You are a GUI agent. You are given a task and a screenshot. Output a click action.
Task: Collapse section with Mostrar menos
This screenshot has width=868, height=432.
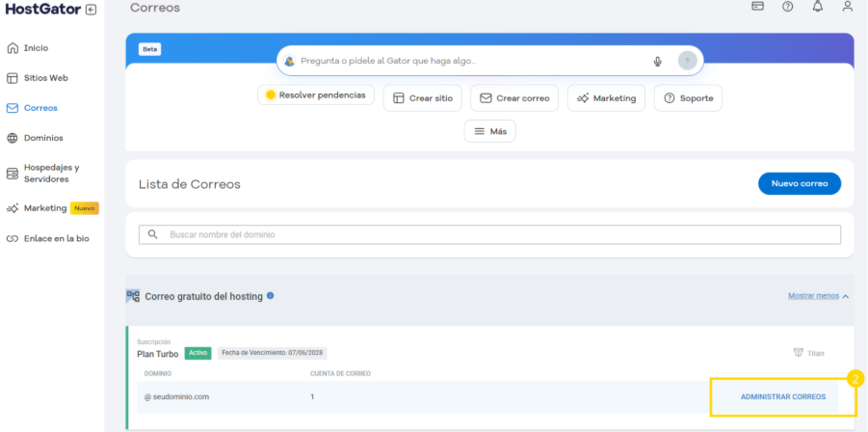click(819, 295)
